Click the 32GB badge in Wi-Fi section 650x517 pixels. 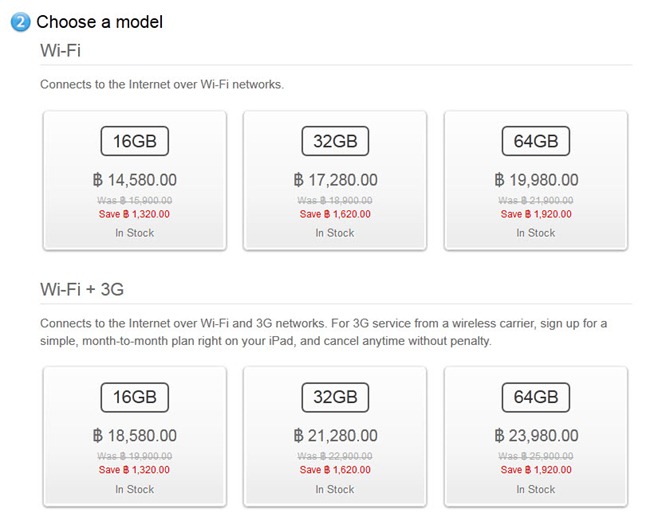(335, 141)
